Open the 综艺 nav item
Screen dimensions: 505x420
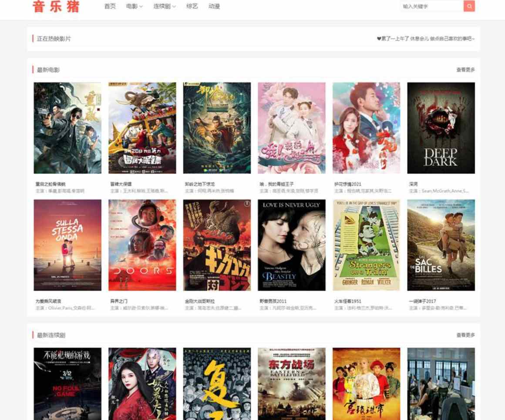pos(192,6)
